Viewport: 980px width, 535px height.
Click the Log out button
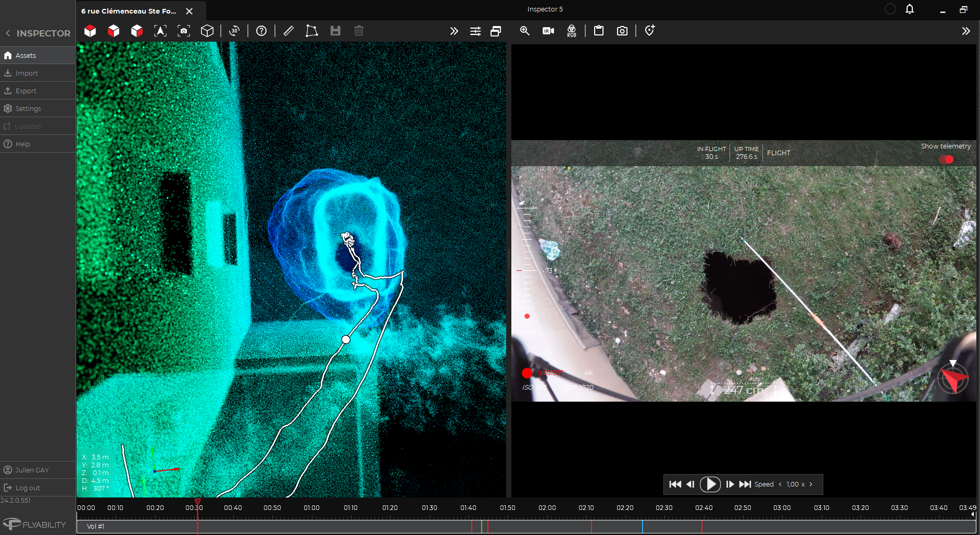click(28, 488)
